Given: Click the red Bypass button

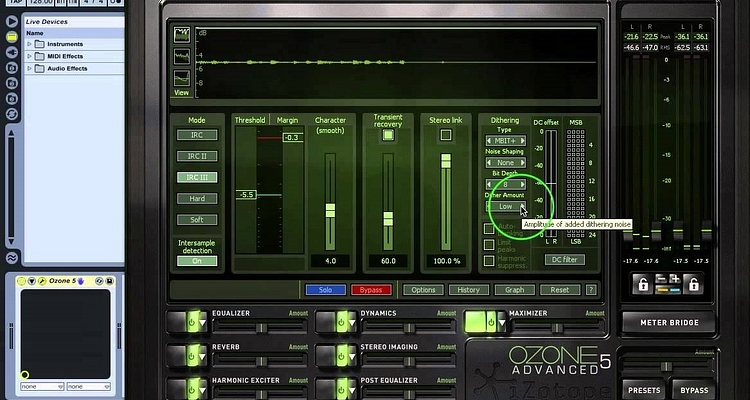Looking at the screenshot, I should pyautogui.click(x=371, y=290).
